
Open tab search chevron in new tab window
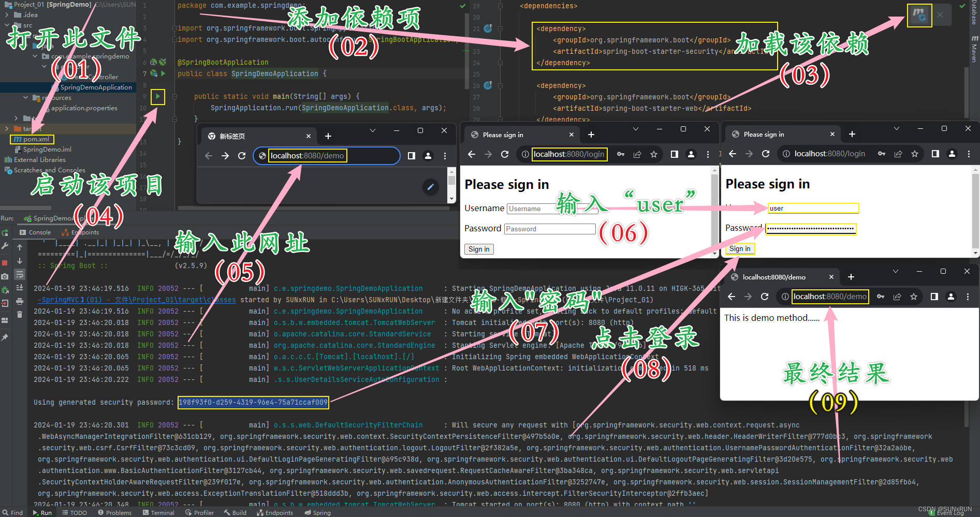pos(373,130)
